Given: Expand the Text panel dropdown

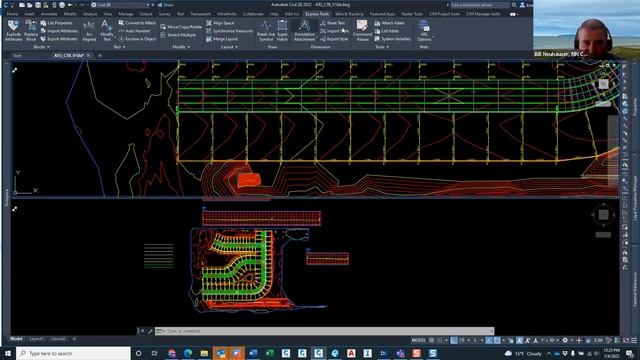Looking at the screenshot, I should [119, 47].
